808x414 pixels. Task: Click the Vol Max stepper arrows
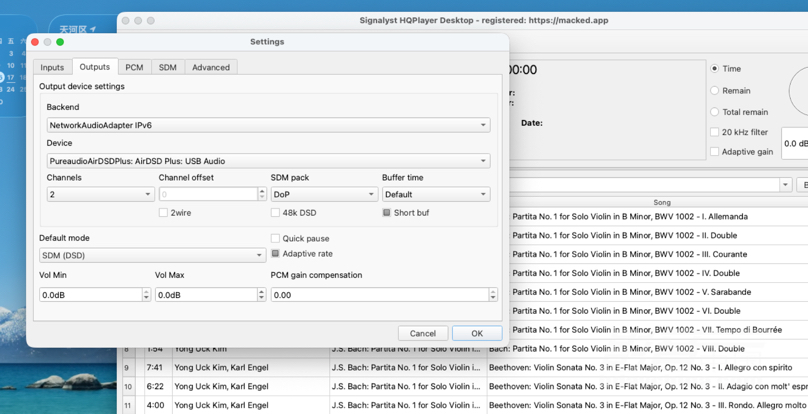tap(262, 295)
